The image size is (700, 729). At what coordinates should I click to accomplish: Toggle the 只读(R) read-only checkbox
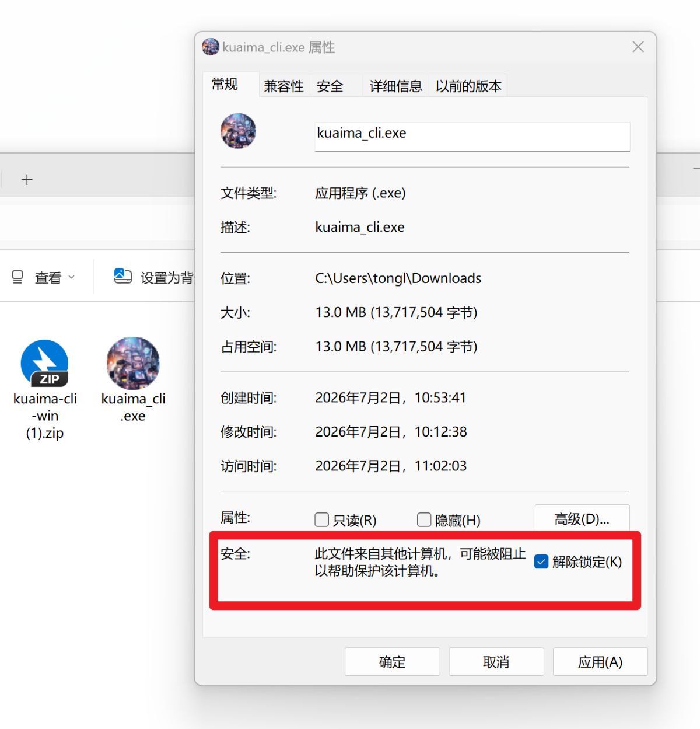(x=321, y=519)
